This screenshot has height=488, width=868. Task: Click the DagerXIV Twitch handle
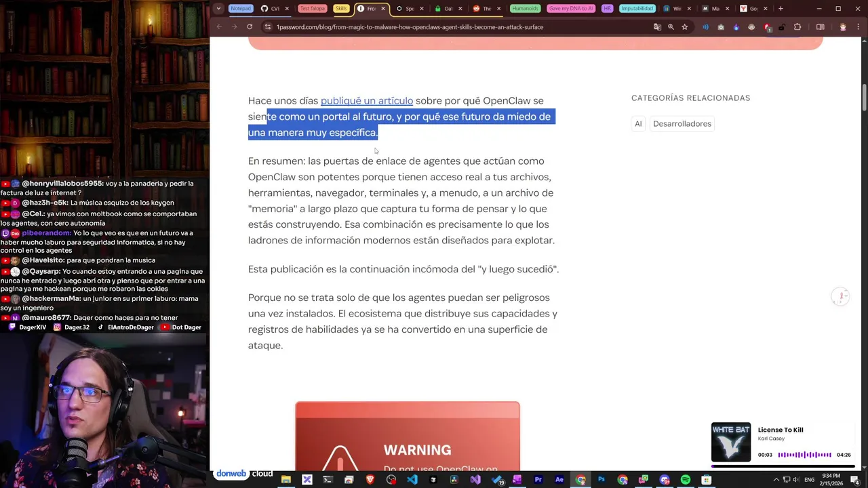click(x=33, y=327)
